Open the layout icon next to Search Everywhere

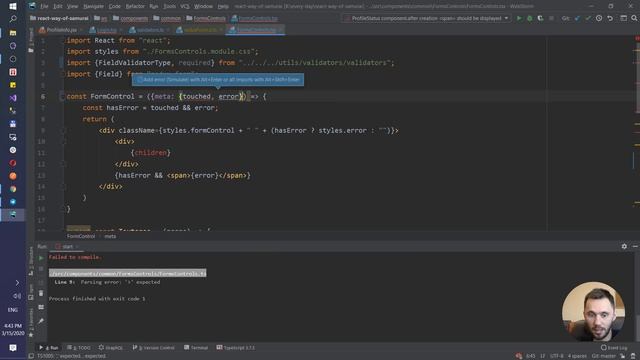(623, 18)
